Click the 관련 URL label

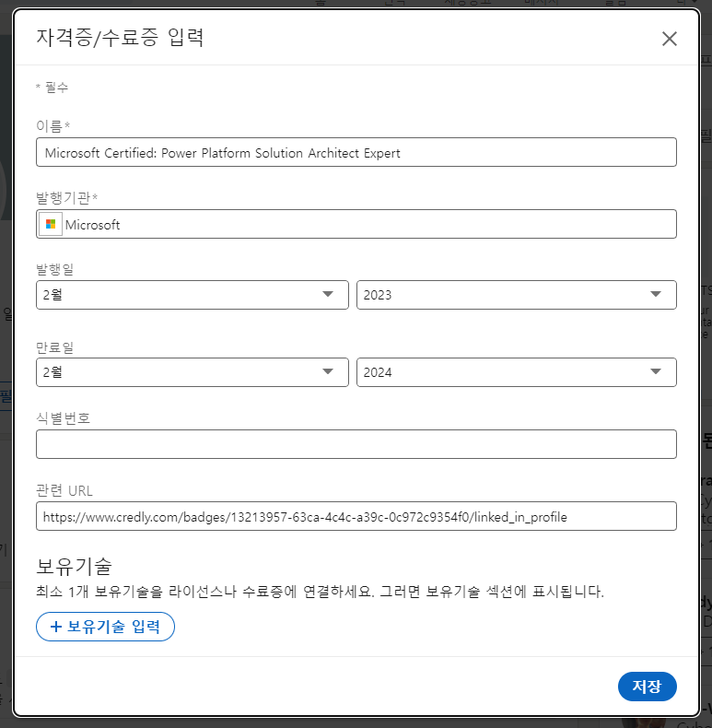click(64, 490)
